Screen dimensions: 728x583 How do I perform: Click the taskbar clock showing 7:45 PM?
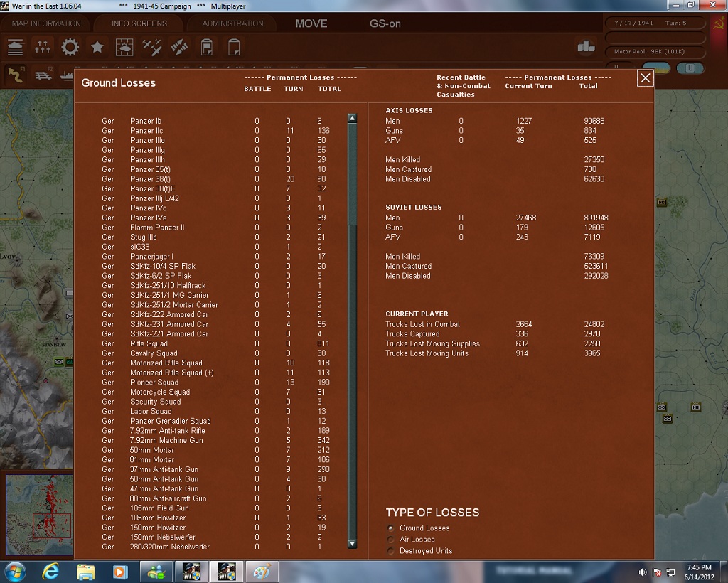tap(699, 572)
